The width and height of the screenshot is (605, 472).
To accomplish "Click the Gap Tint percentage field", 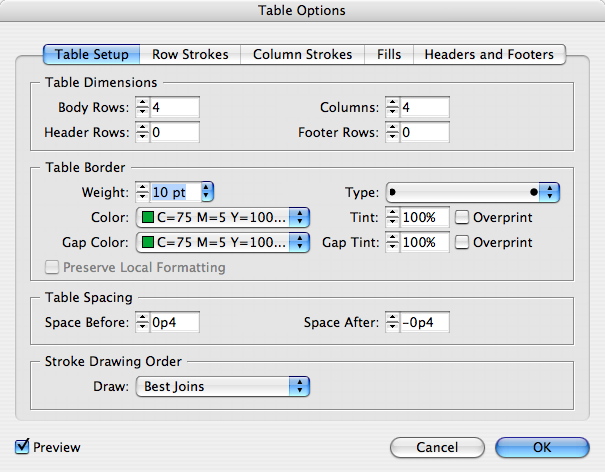I will click(x=424, y=242).
